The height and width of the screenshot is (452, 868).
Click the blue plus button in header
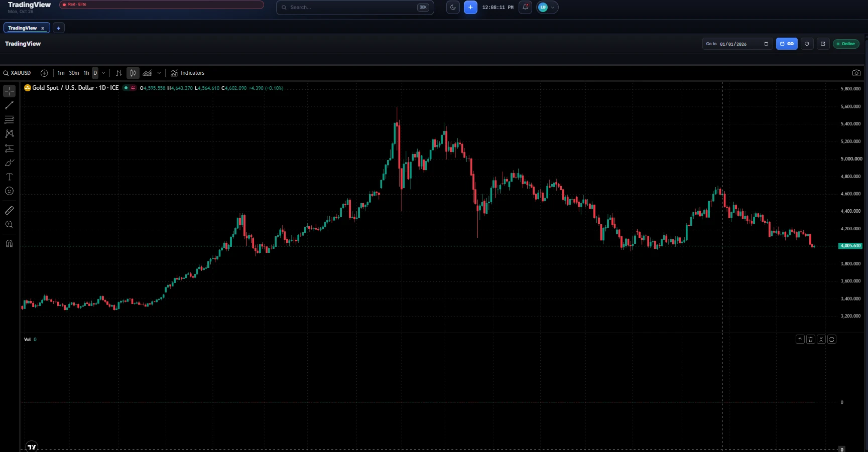(470, 8)
